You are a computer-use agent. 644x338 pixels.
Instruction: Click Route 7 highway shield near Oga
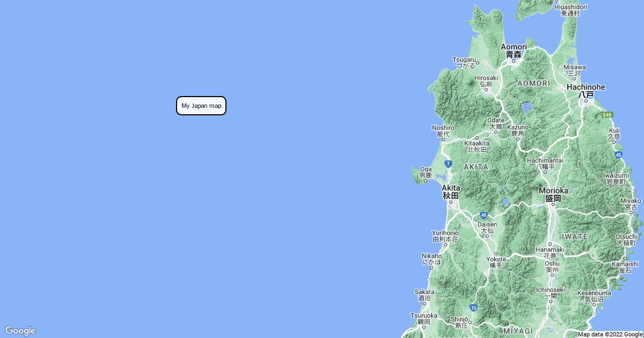pos(448,164)
